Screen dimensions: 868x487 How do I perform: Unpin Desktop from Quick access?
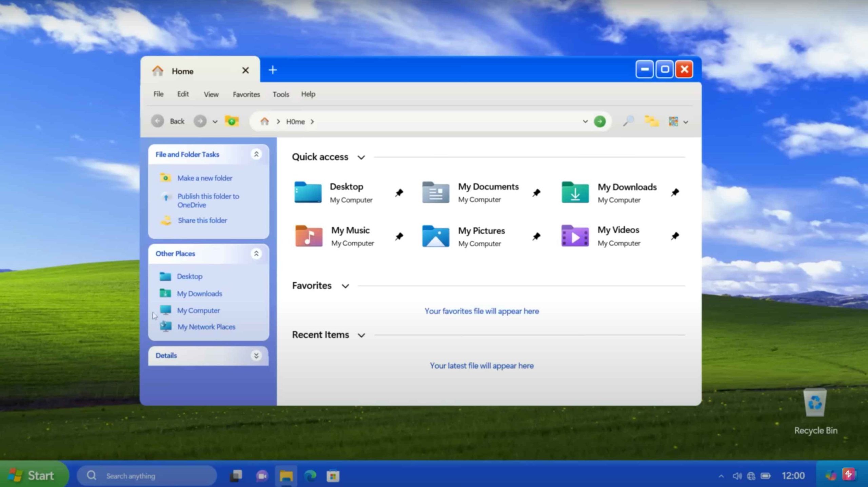pyautogui.click(x=399, y=193)
